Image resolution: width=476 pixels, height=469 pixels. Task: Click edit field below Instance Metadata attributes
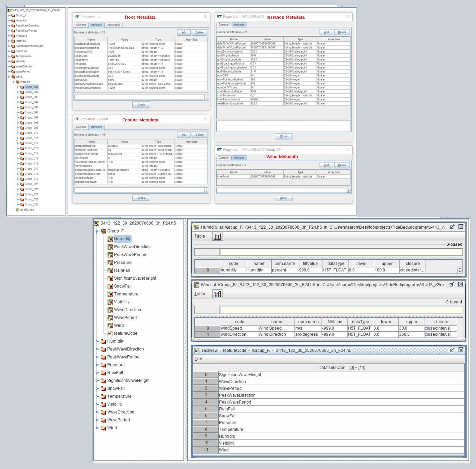pyautogui.click(x=283, y=126)
